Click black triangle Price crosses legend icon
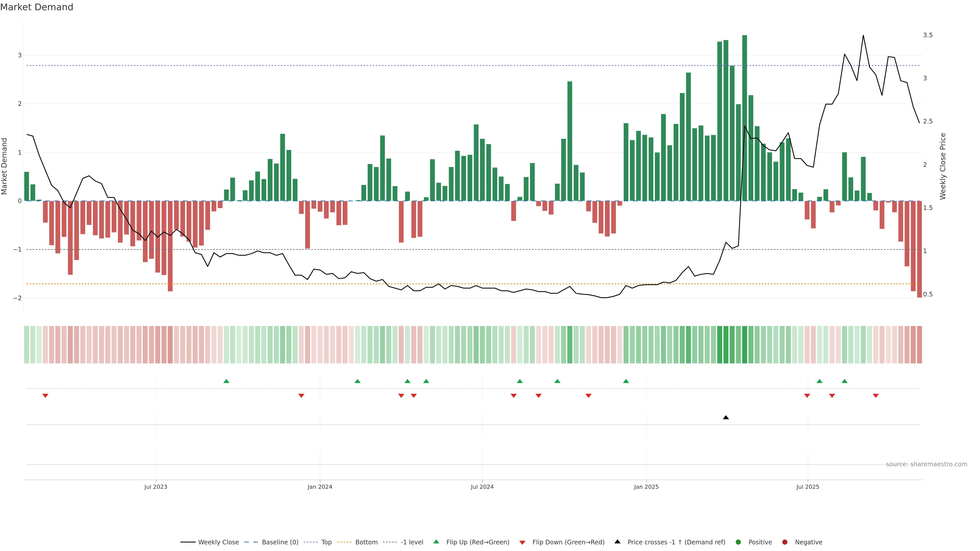This screenshot has width=980, height=551. [x=617, y=542]
